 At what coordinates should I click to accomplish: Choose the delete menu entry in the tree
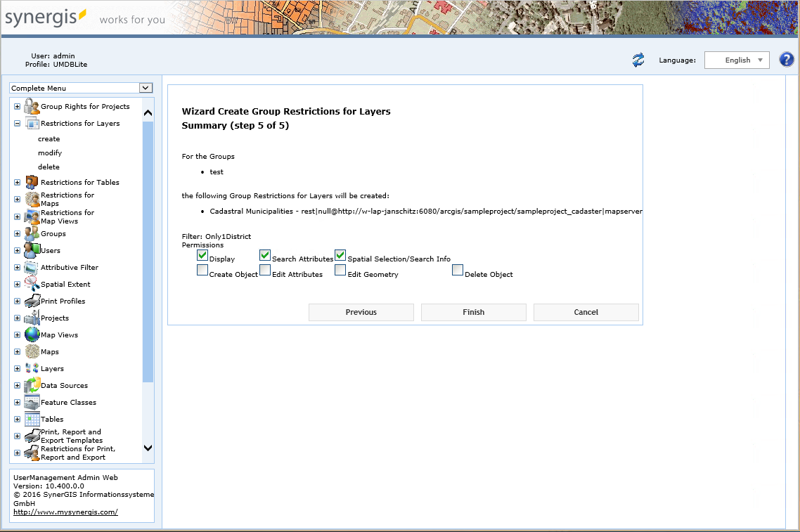tap(49, 167)
